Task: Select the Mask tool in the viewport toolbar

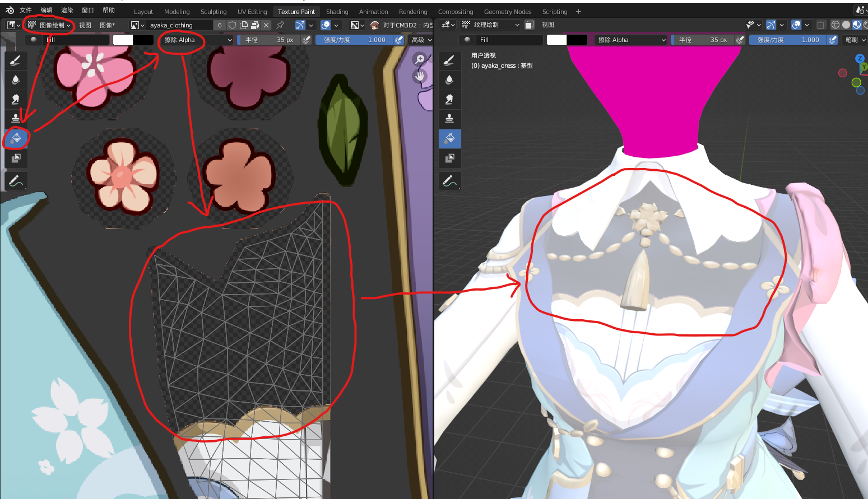Action: (449, 158)
